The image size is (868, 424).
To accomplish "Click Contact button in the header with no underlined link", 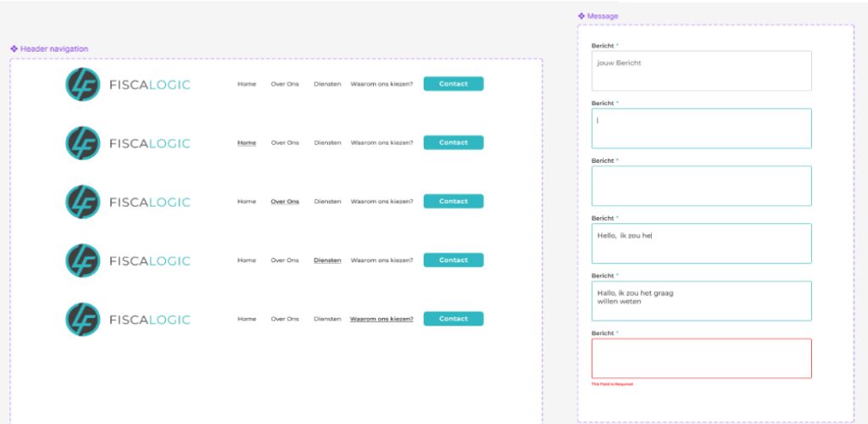I will pos(453,84).
